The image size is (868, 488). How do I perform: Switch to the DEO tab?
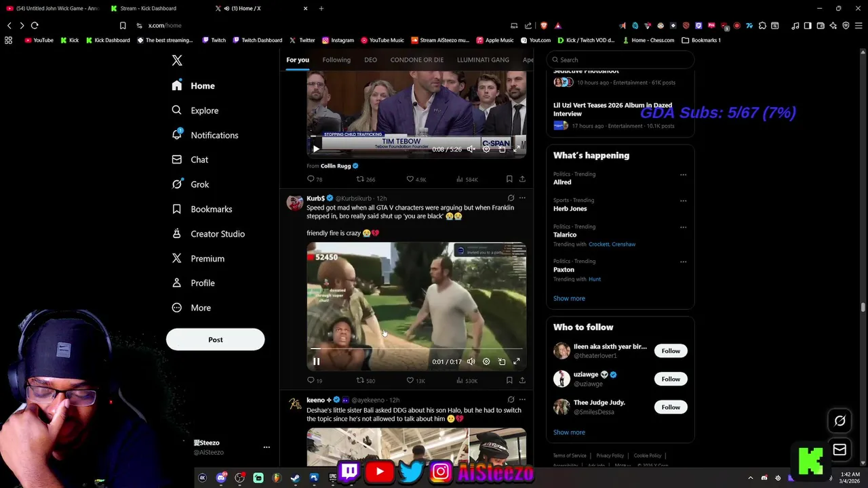point(370,60)
